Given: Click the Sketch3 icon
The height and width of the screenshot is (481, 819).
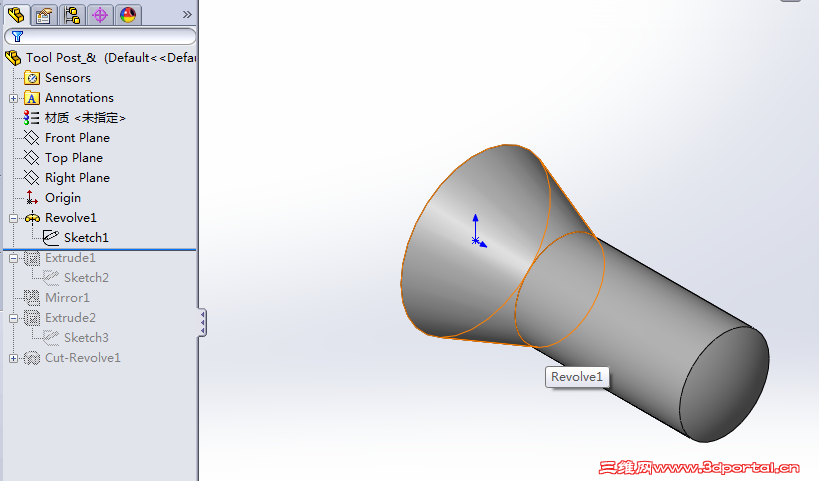Looking at the screenshot, I should click(x=51, y=338).
